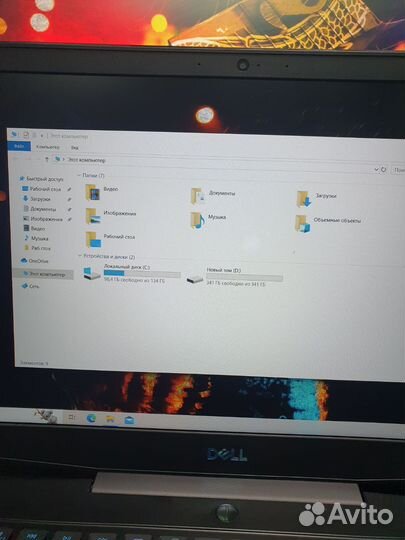
Task: Open quick access toolbar dropdown arrow
Action: [x=42, y=136]
